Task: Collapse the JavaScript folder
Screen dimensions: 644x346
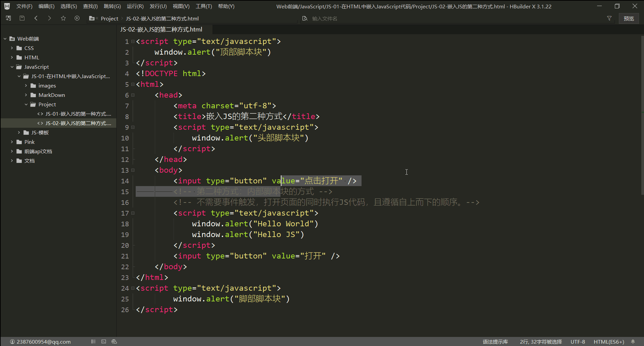Action: (12, 67)
